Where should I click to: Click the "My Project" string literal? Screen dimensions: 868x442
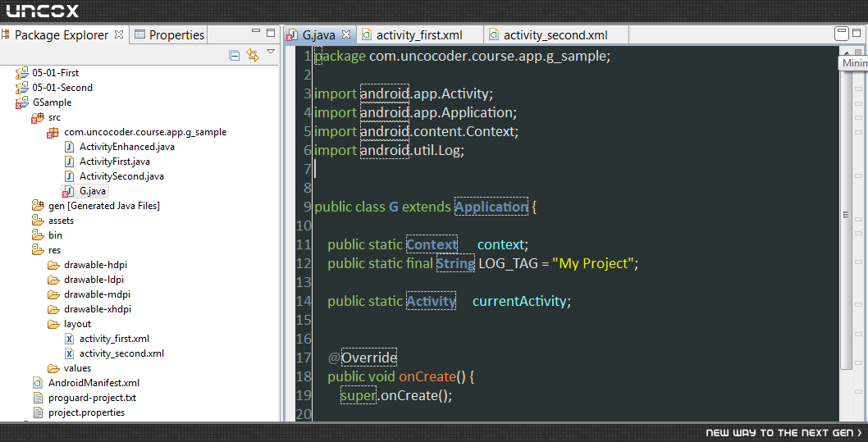coord(593,263)
